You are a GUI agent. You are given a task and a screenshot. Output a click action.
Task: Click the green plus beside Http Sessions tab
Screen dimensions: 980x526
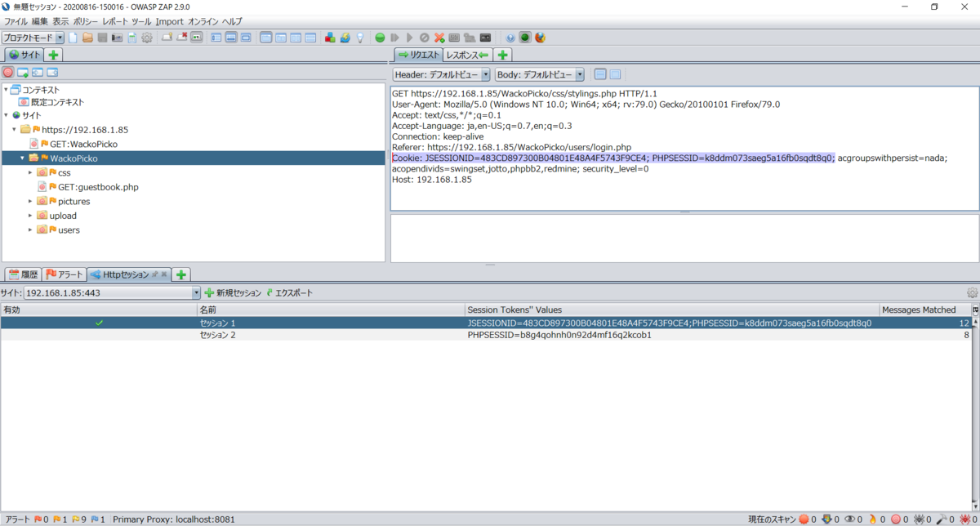pos(181,274)
